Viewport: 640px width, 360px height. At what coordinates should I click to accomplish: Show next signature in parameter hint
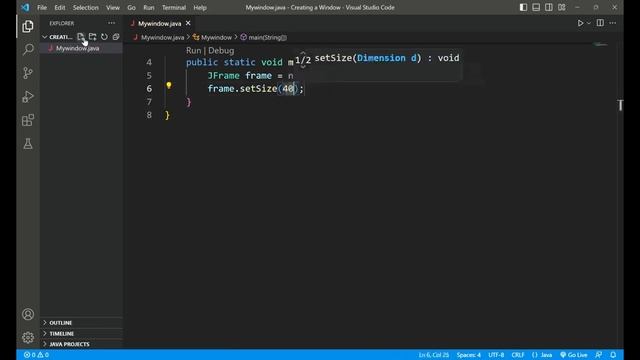pyautogui.click(x=303, y=67)
